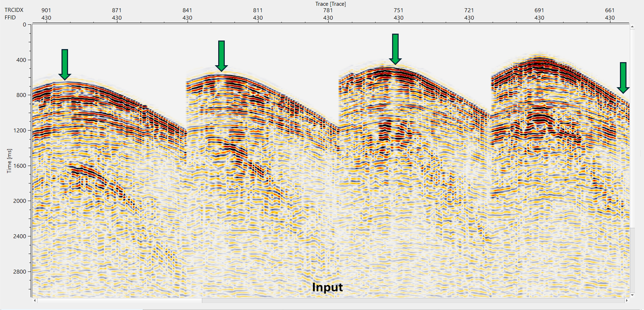The width and height of the screenshot is (644, 310).
Task: Select trace number 661 in the header
Action: click(x=610, y=10)
